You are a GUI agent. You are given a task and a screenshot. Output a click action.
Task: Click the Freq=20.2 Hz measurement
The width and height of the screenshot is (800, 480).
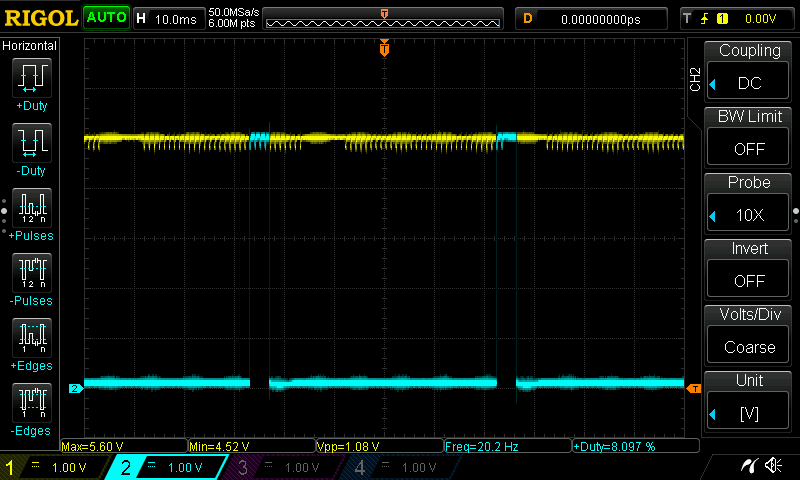click(508, 446)
